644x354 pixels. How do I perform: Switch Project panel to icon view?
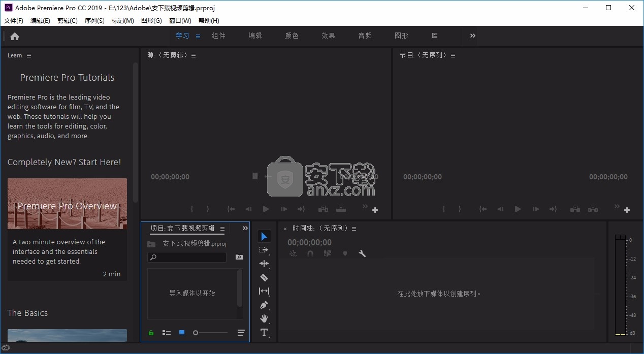point(182,333)
